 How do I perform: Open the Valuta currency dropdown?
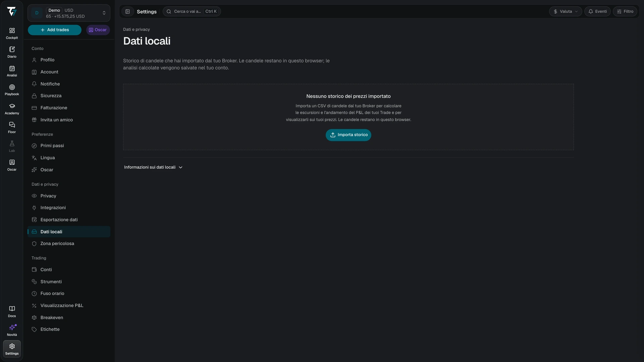click(566, 11)
